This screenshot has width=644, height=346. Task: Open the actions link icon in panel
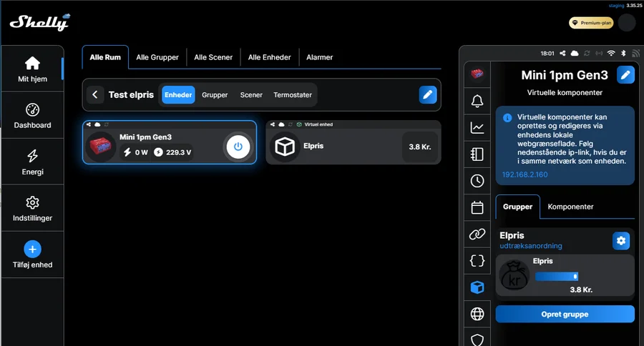tap(477, 234)
